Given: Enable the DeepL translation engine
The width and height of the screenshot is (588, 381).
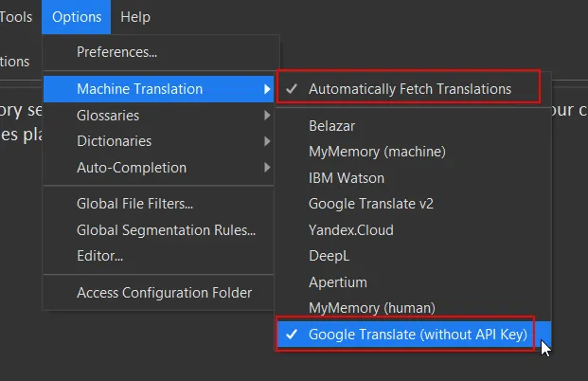Looking at the screenshot, I should [330, 256].
